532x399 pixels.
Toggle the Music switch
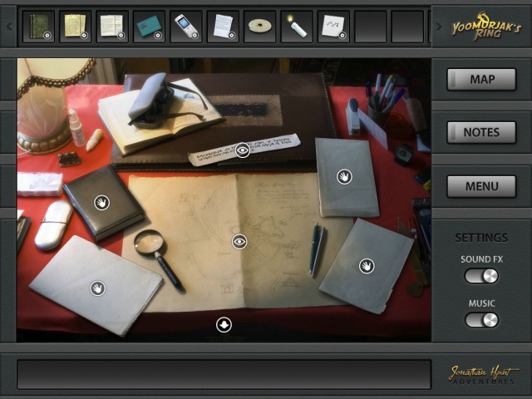(481, 320)
